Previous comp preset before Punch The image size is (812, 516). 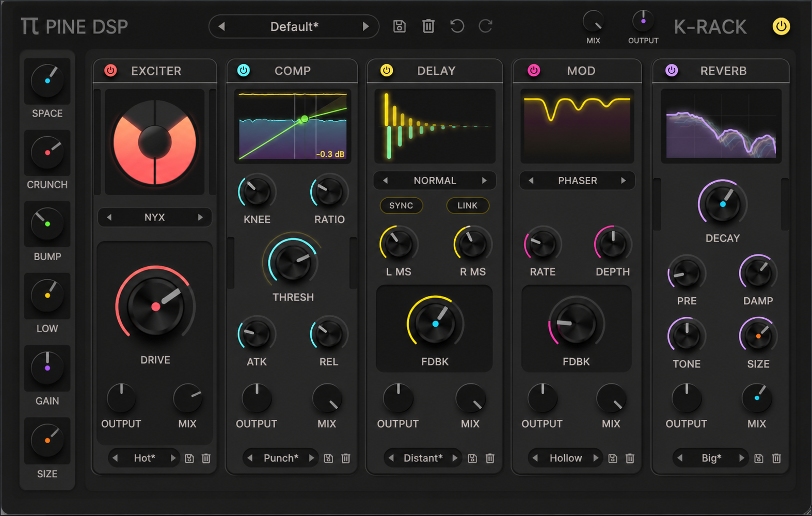(x=250, y=458)
